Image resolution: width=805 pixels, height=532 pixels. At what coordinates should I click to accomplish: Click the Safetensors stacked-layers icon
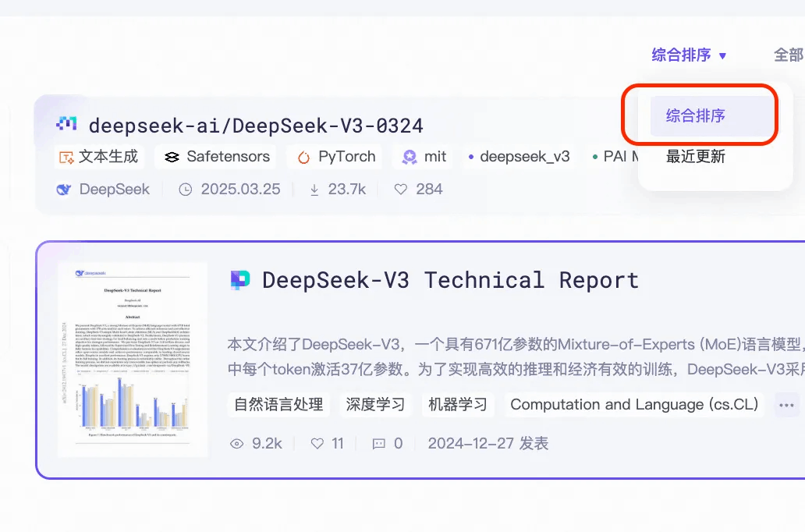point(172,157)
